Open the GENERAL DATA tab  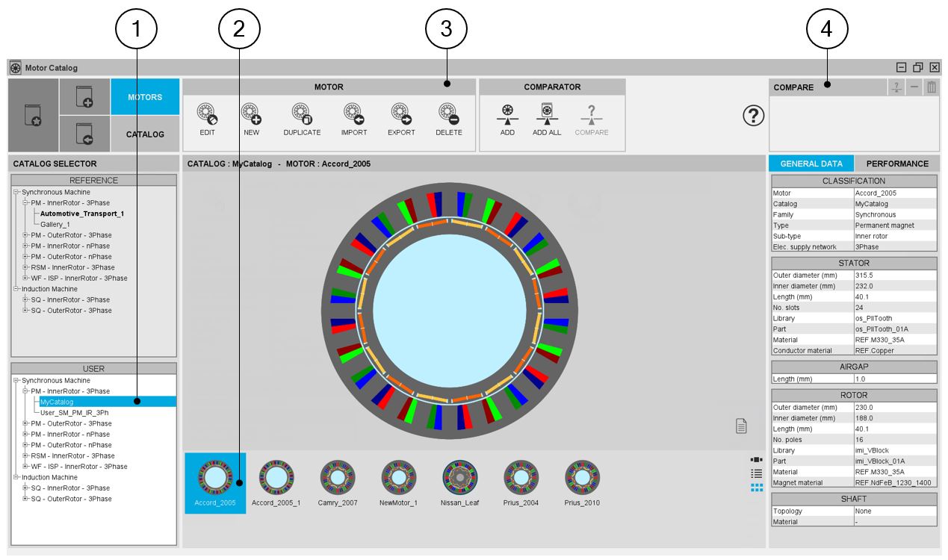pyautogui.click(x=811, y=164)
